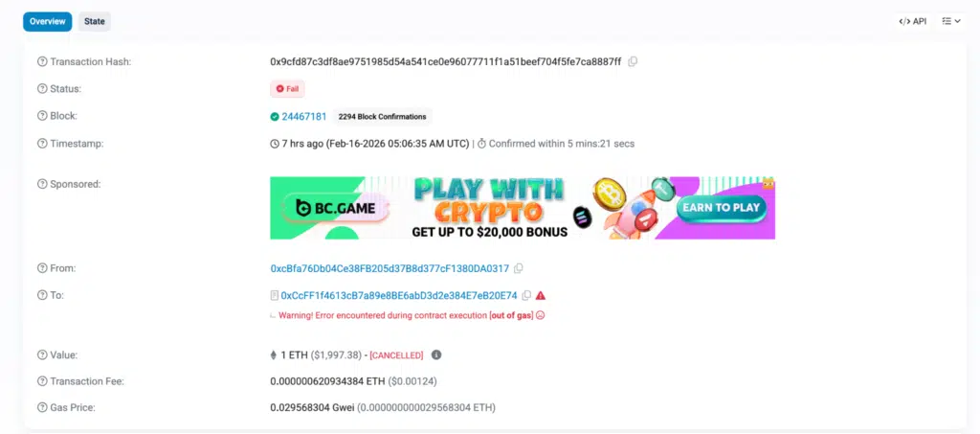The height and width of the screenshot is (434, 980).
Task: Open the To contract address 0xCcFF1f46 link
Action: [399, 295]
